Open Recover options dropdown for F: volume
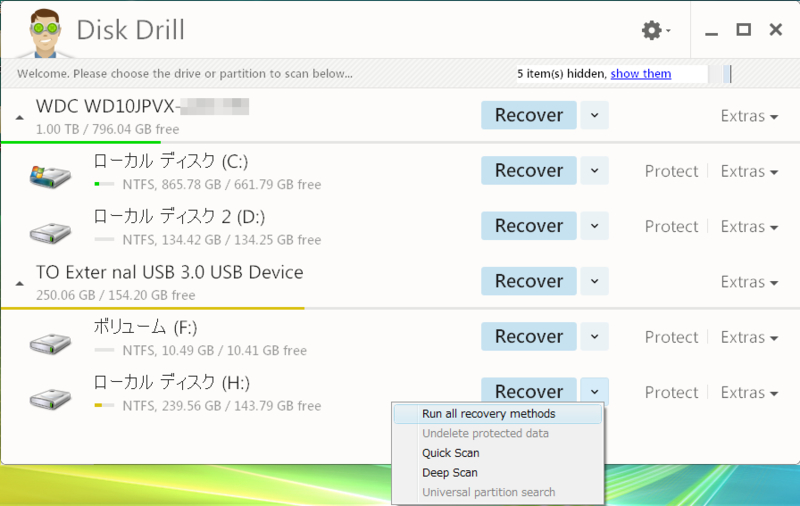The height and width of the screenshot is (506, 800). 594,336
